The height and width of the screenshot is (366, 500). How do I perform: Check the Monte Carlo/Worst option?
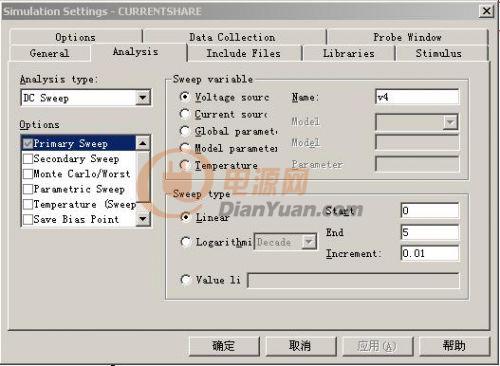pyautogui.click(x=28, y=174)
